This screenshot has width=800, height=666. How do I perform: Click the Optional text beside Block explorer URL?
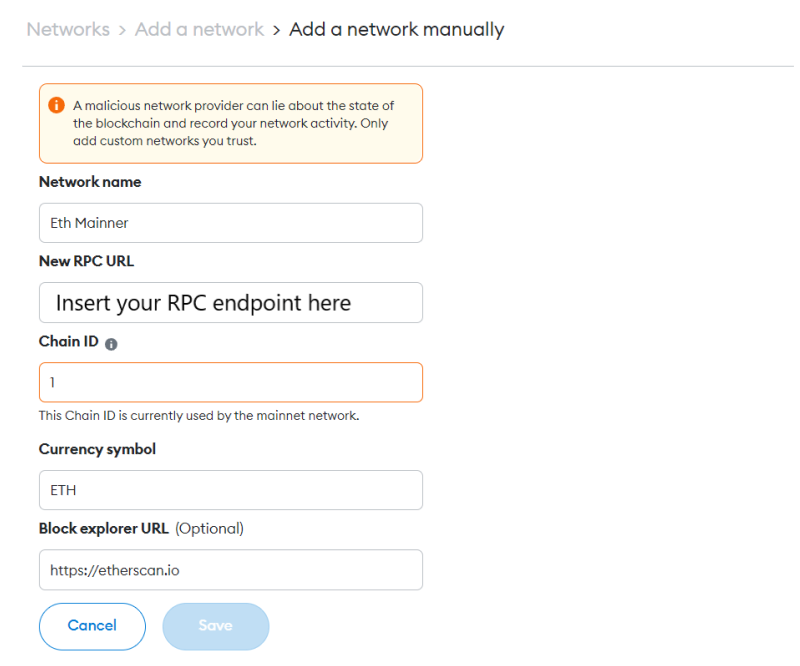pyautogui.click(x=209, y=528)
